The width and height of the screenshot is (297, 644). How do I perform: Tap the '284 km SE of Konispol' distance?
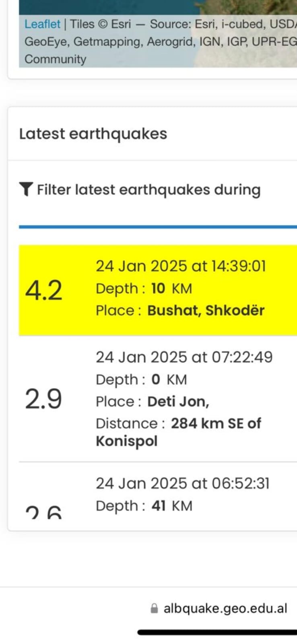tap(178, 432)
